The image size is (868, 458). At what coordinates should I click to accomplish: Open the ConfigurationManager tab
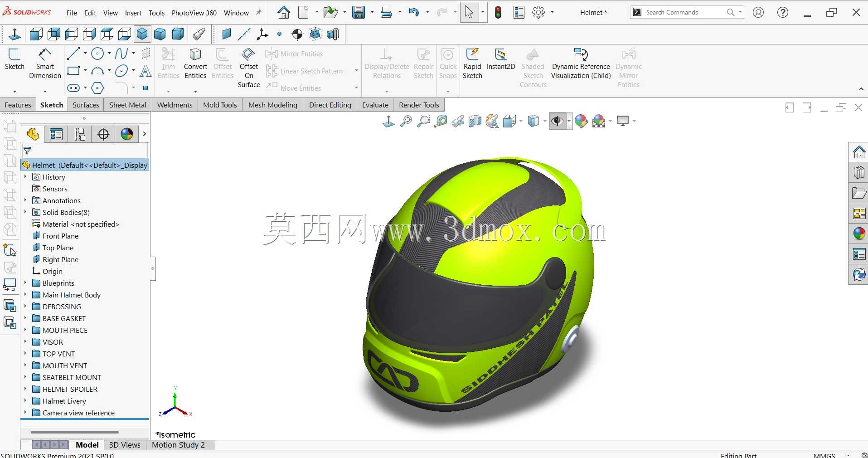(80, 134)
